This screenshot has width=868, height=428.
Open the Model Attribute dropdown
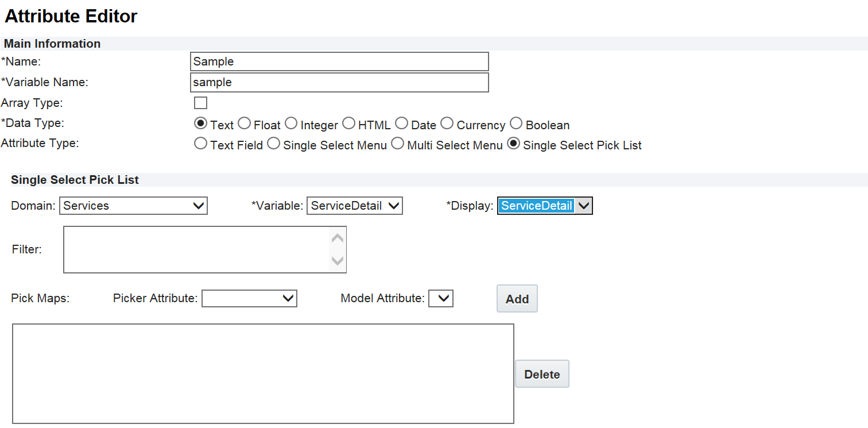tap(441, 298)
